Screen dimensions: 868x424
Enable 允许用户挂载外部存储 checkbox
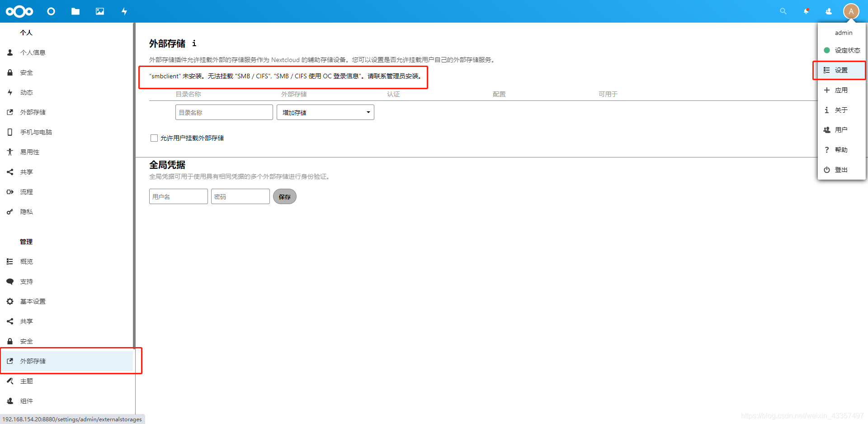click(154, 138)
